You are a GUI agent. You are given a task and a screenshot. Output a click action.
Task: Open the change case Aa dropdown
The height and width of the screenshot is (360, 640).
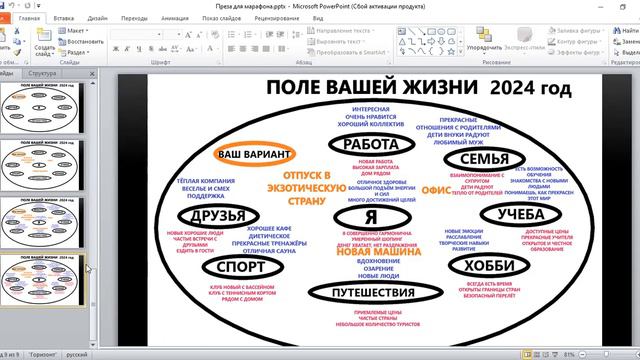coord(191,49)
